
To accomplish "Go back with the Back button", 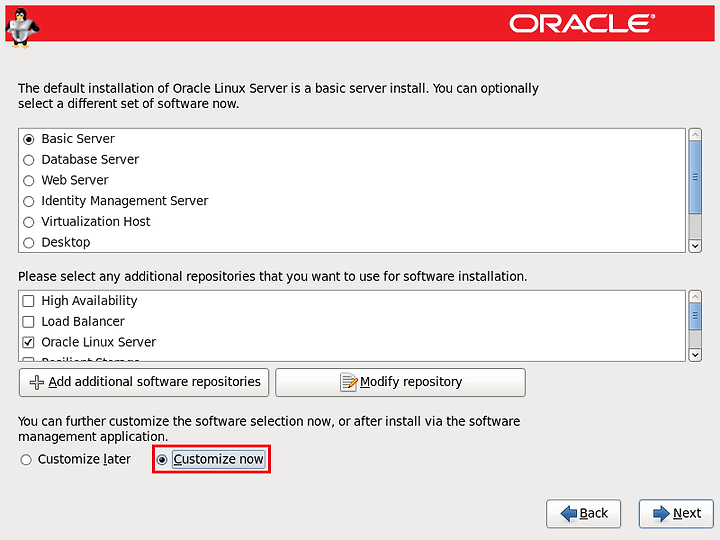I will (x=583, y=513).
